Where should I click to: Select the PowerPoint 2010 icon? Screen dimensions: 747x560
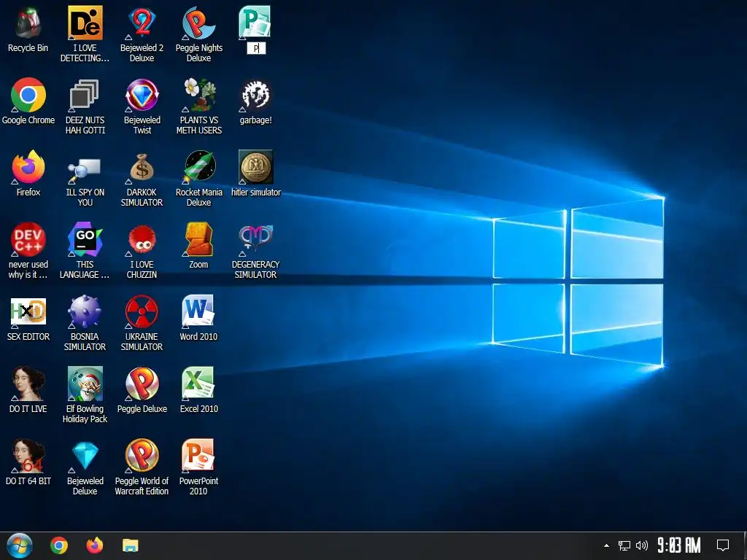click(x=198, y=456)
